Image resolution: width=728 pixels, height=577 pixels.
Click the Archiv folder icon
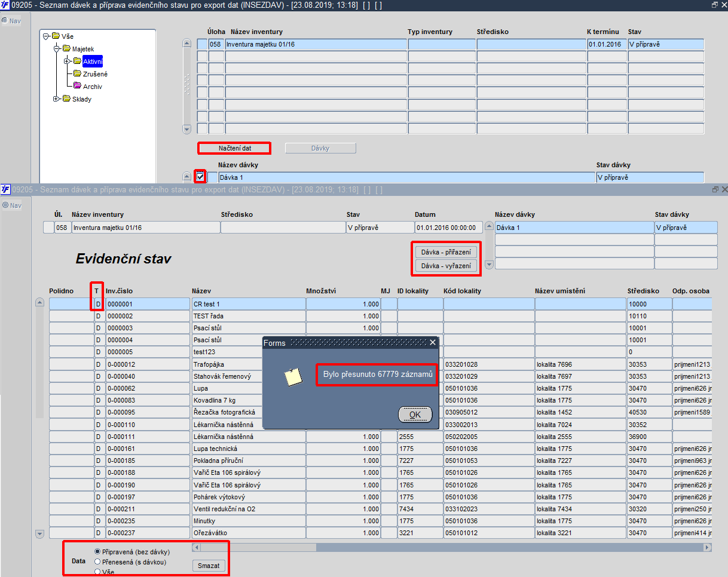(77, 86)
